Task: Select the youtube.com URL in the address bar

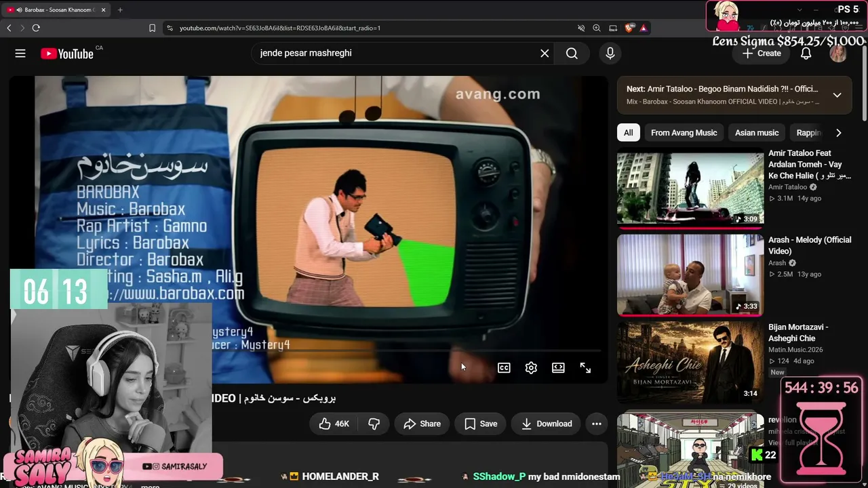Action: coord(280,28)
